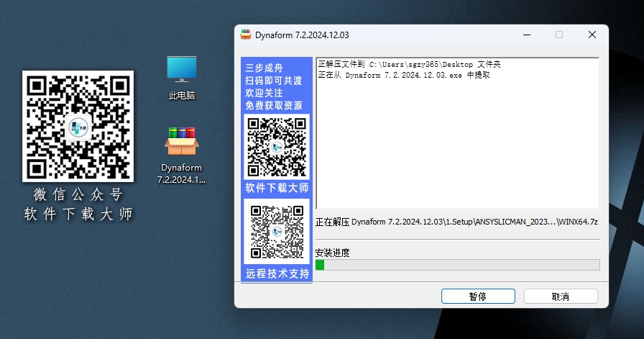Click the 免费获取资源 banner text
Image resolution: width=644 pixels, height=339 pixels.
coord(274,106)
